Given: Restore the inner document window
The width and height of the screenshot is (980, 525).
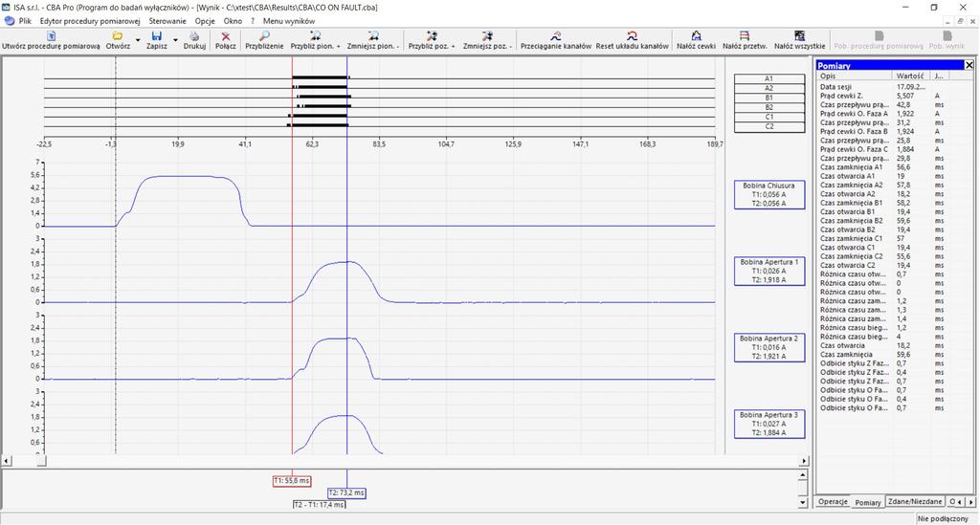Looking at the screenshot, I should (x=961, y=21).
